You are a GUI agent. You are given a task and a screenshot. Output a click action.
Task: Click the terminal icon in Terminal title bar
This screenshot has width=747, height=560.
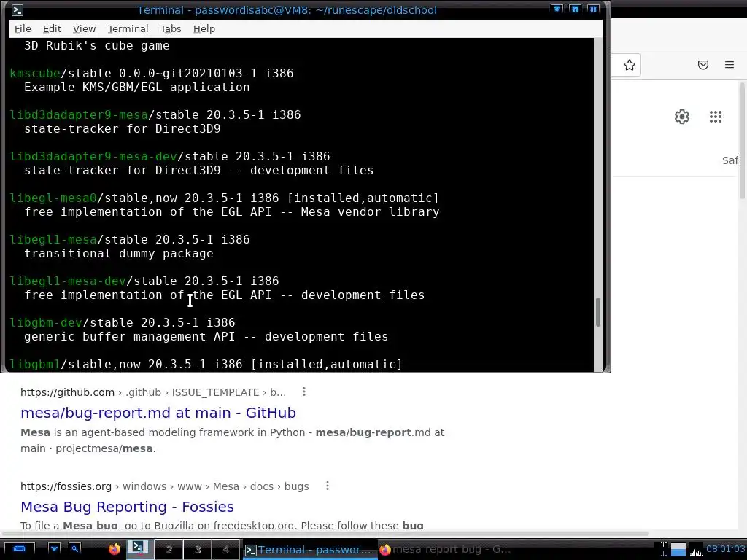(18, 10)
